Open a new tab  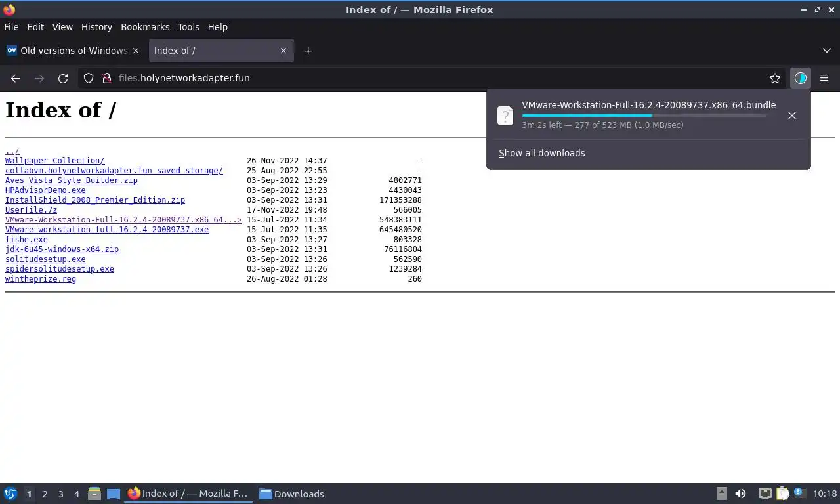click(308, 51)
